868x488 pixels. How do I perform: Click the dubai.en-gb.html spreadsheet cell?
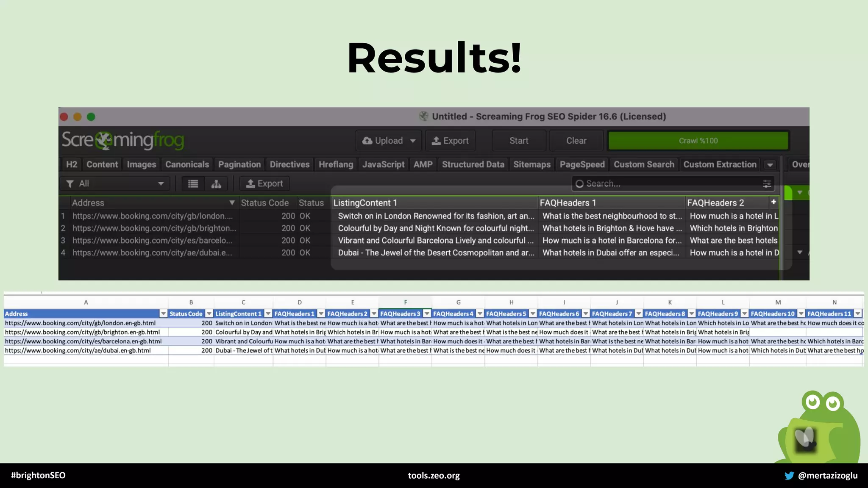click(x=86, y=351)
